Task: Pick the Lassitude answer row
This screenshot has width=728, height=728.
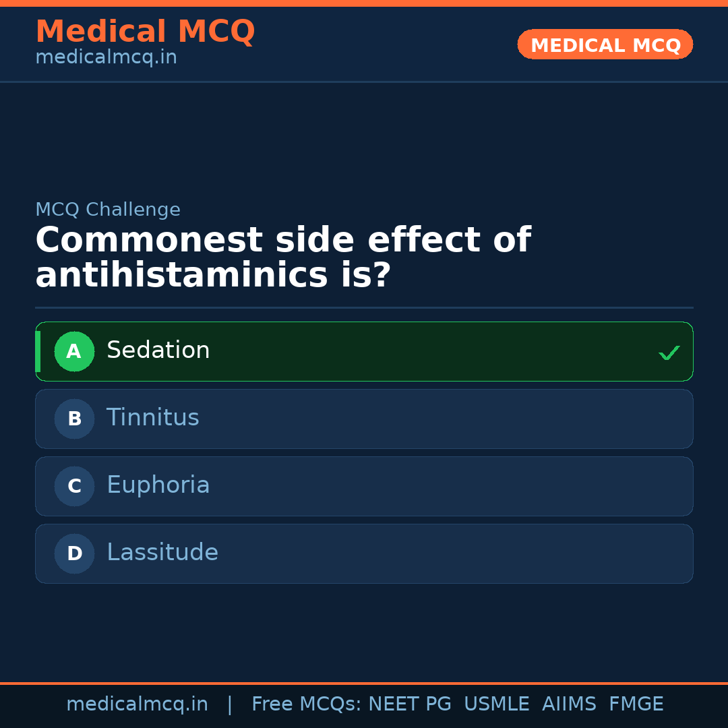Action: [x=364, y=553]
